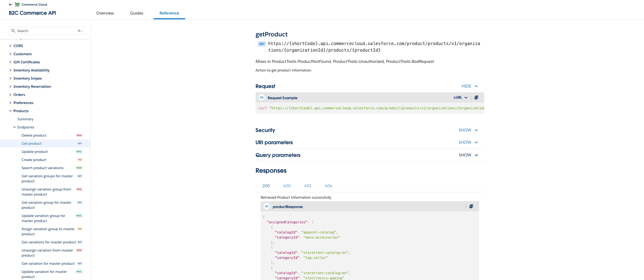Screen dimensions: 644x280
Task: Open the Products Summary page
Action: 25,119
